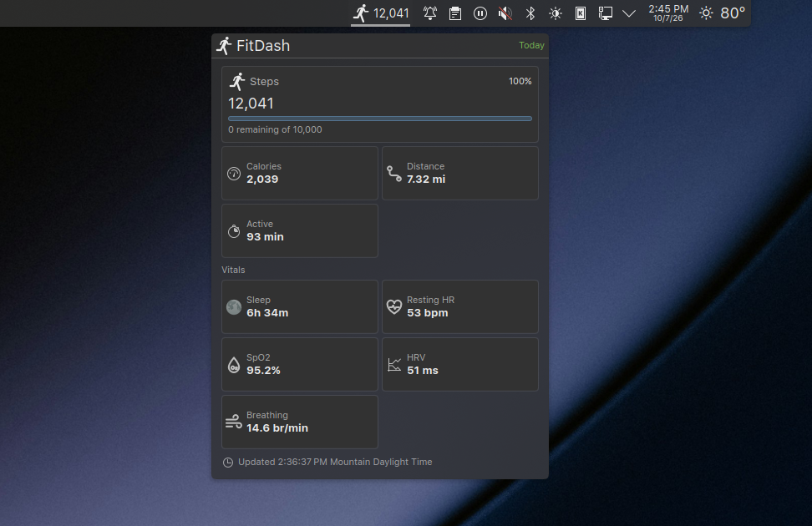Click the Breathing wind icon

(x=234, y=422)
